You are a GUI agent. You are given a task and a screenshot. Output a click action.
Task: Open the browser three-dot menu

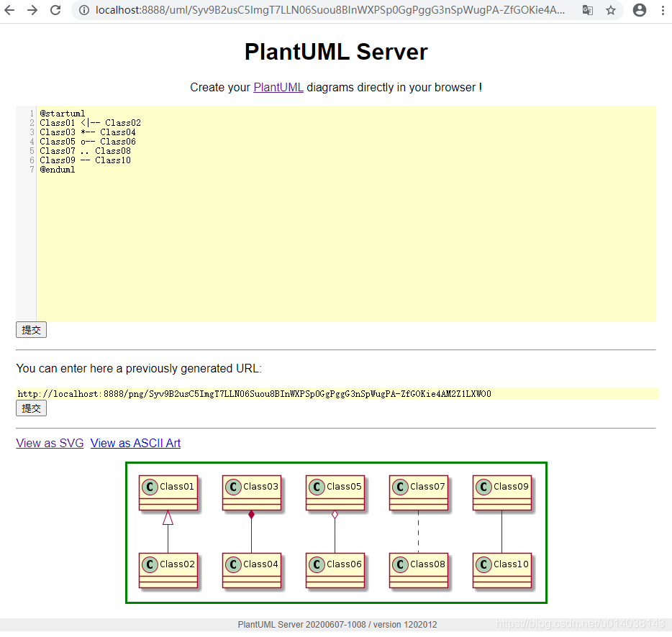tap(663, 10)
